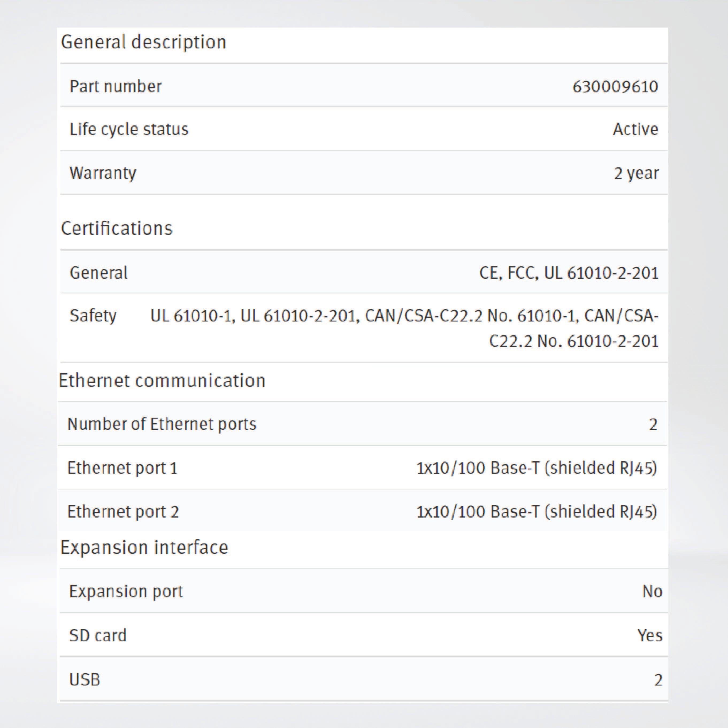The height and width of the screenshot is (728, 728).
Task: Click the SD card row label
Action: coord(98,635)
